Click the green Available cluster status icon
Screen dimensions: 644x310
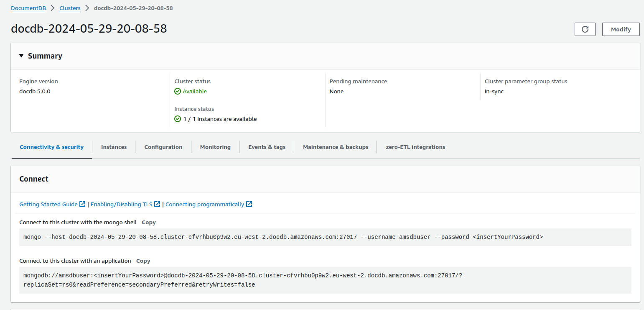click(178, 91)
